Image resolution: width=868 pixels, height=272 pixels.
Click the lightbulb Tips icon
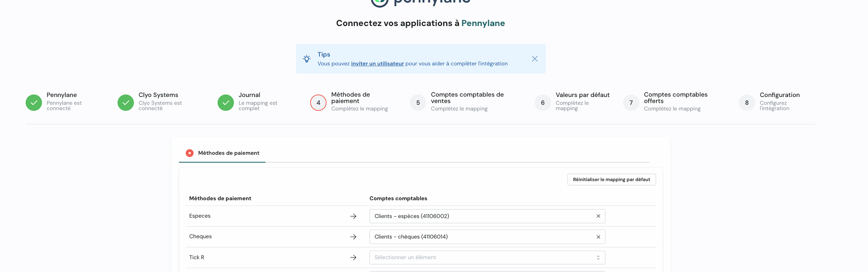coord(307,59)
